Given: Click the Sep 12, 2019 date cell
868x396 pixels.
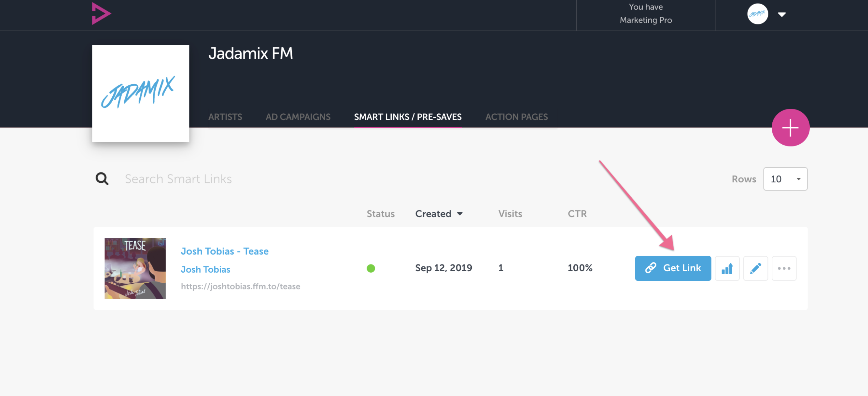Looking at the screenshot, I should click(x=444, y=268).
